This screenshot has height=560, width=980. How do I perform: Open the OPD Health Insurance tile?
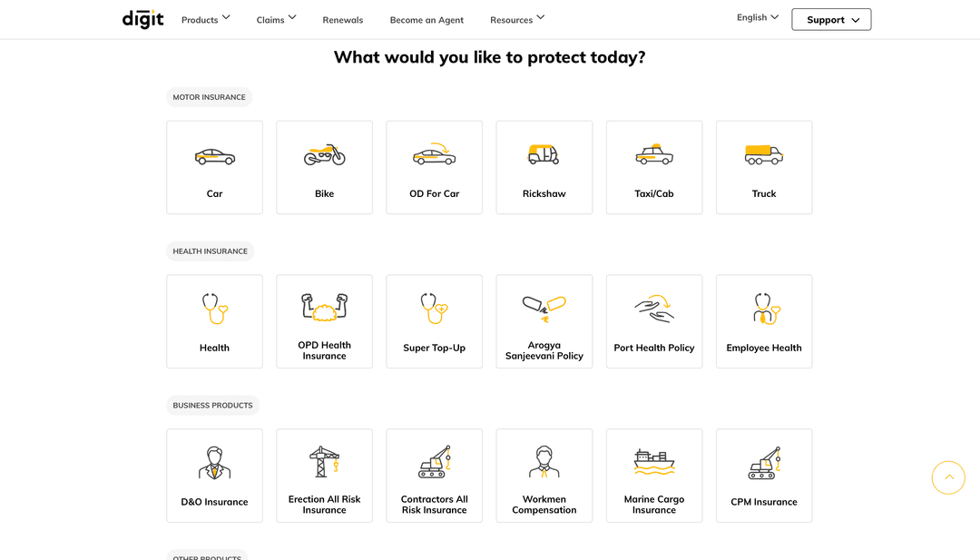click(324, 321)
